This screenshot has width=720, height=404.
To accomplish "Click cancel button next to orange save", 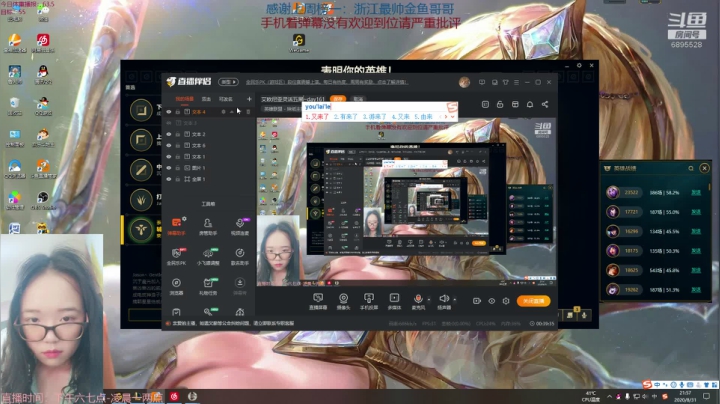I will (359, 99).
